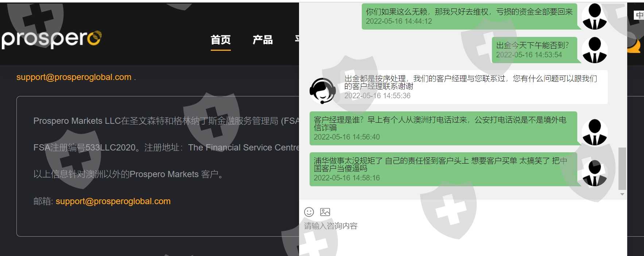Click the 中 input method indicator
This screenshot has width=644, height=256.
[x=639, y=15]
